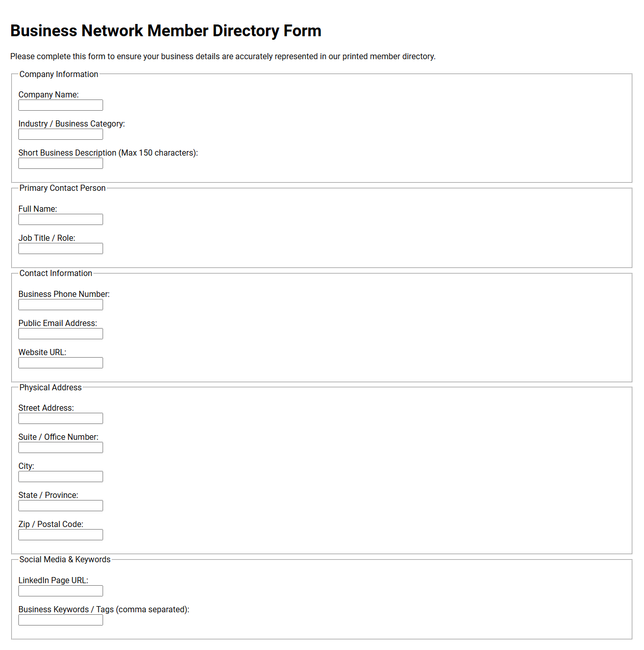Click the 'Company Information' section legend
This screenshot has height=650, width=644.
(59, 74)
